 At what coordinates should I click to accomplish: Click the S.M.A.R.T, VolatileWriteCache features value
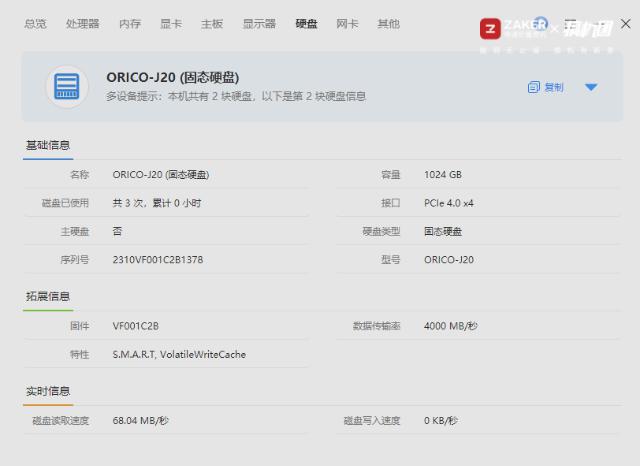179,354
